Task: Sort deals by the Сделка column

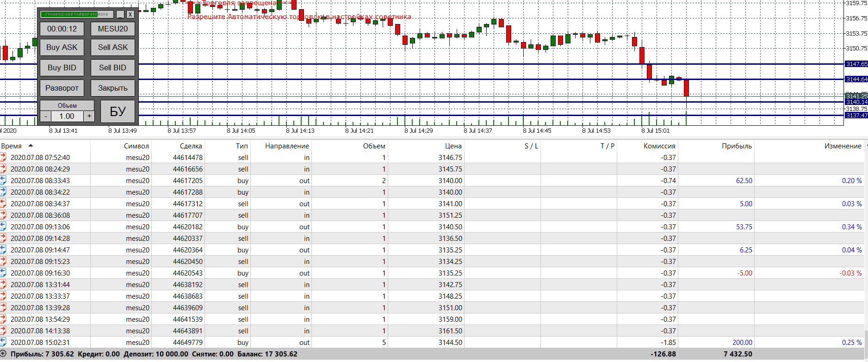Action: tap(191, 146)
